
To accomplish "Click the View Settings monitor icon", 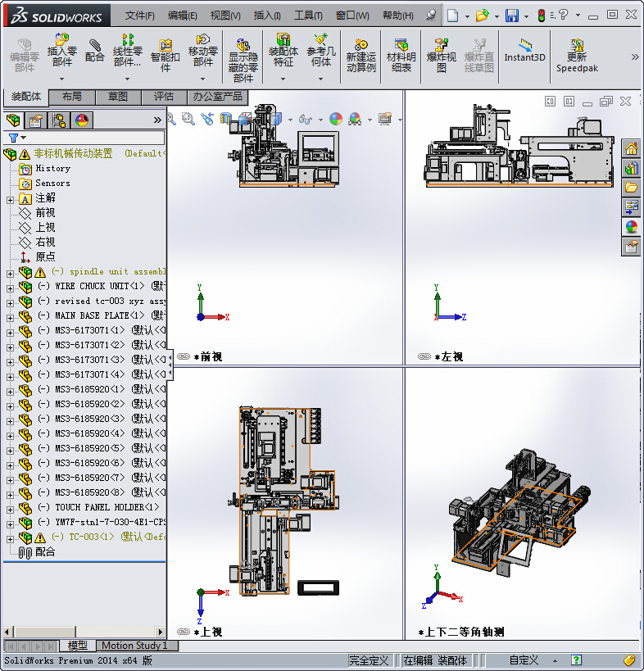I will [385, 119].
